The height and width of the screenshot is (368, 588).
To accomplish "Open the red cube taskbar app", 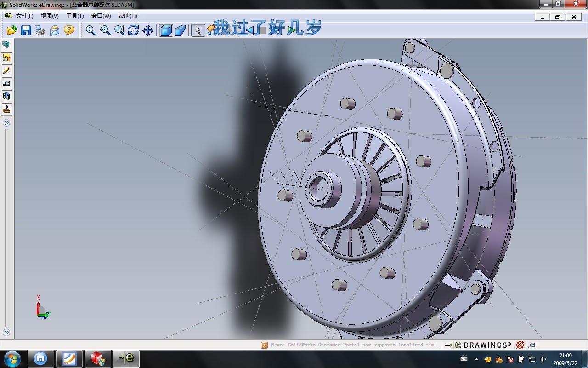I will coord(98,358).
